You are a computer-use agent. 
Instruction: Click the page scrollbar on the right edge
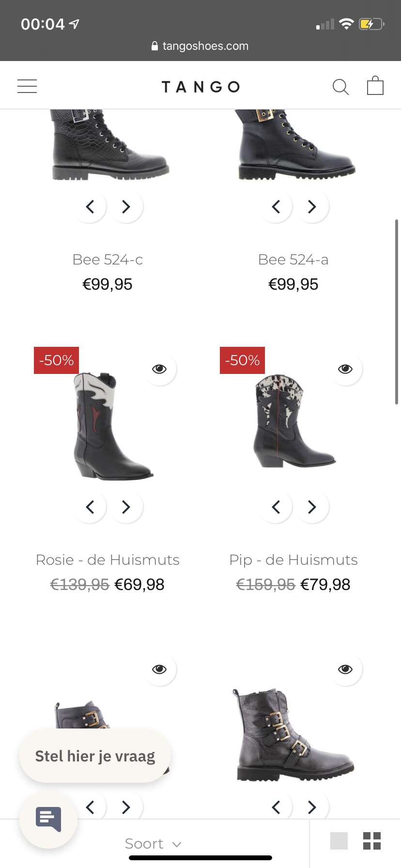click(x=397, y=311)
